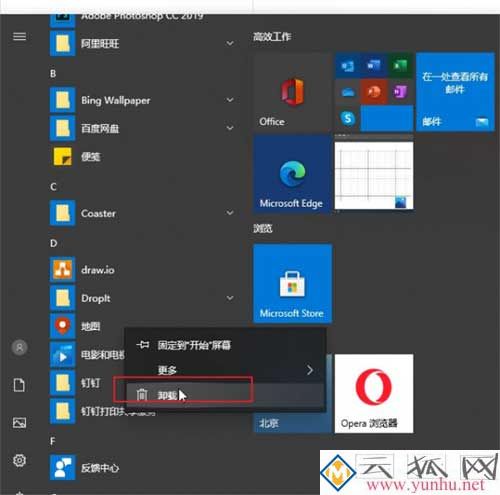The width and height of the screenshot is (500, 495).
Task: Open the Microsoft Edge tile
Action: tap(292, 174)
